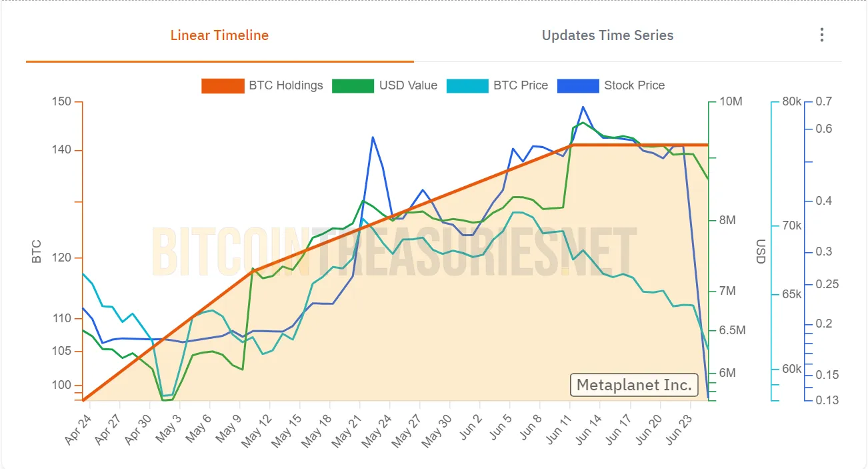Screen dimensions: 868x469
Task: Toggle the BTC Price cyan legend swatch
Action: click(x=467, y=85)
